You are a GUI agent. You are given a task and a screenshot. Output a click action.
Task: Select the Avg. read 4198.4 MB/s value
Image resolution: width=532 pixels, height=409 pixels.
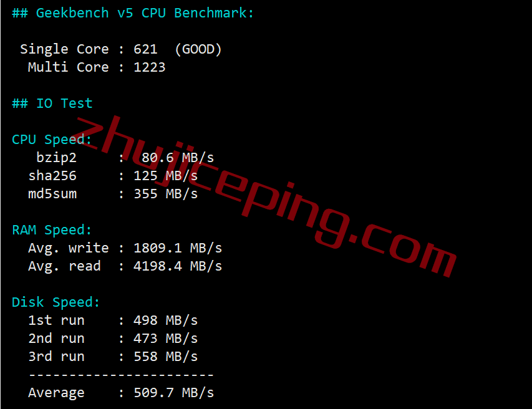178,266
